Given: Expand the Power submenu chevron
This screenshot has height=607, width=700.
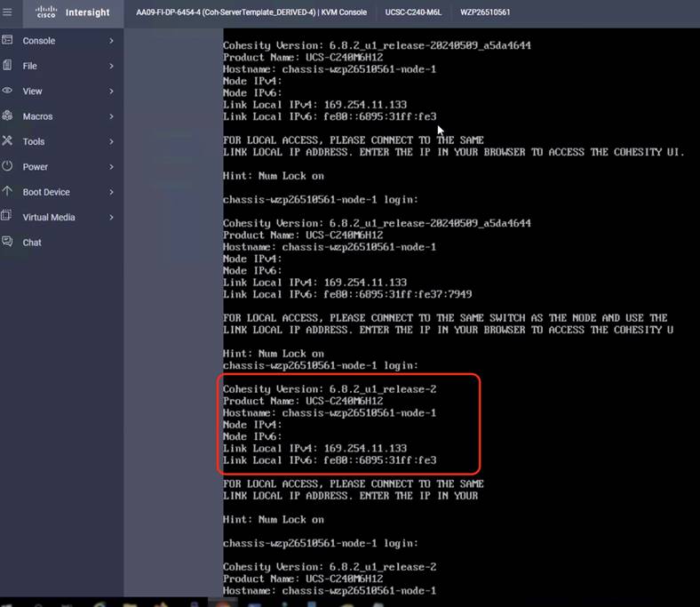Looking at the screenshot, I should 111,166.
